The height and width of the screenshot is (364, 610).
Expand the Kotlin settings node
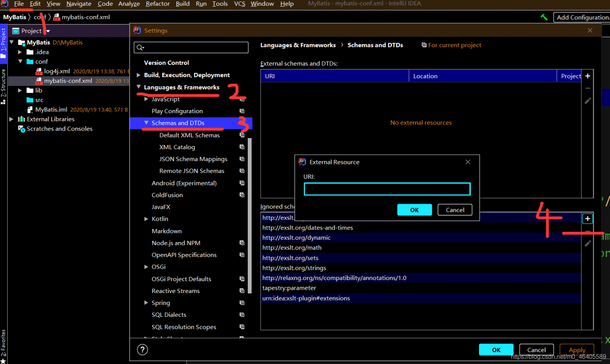pos(146,219)
